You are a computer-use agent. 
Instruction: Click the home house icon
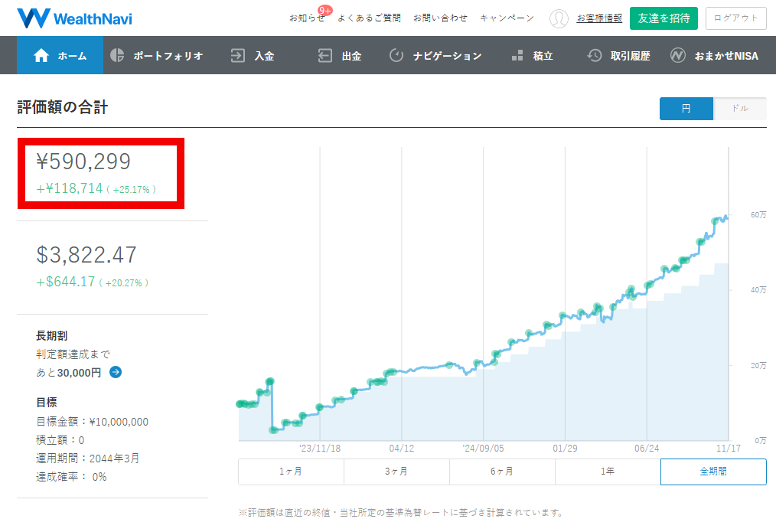[x=41, y=56]
